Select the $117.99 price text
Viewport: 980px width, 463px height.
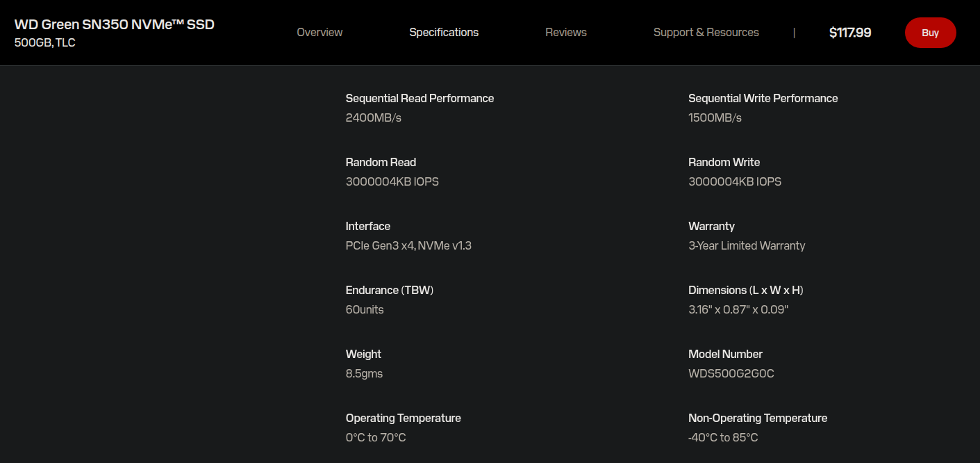pyautogui.click(x=850, y=33)
